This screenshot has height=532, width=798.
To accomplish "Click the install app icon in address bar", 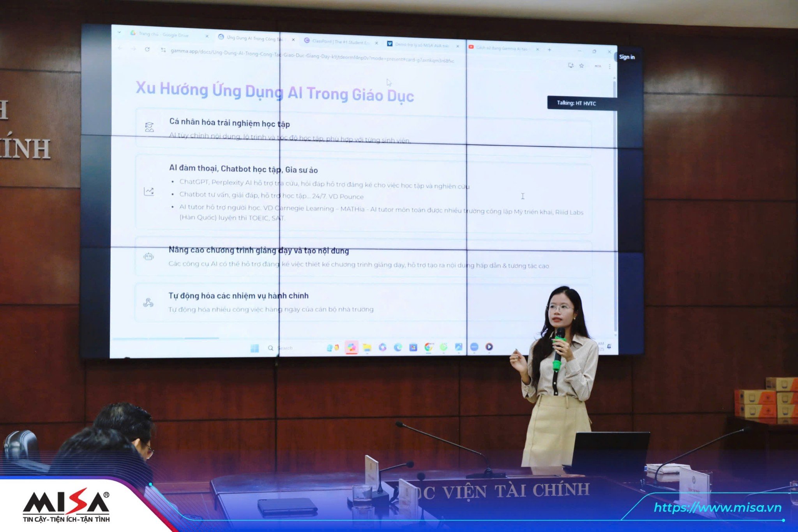I will [571, 65].
